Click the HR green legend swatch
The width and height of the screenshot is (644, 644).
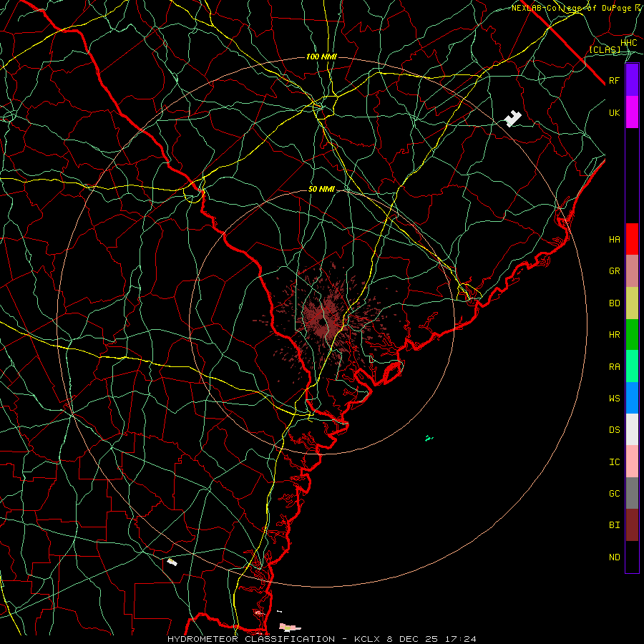click(x=632, y=334)
